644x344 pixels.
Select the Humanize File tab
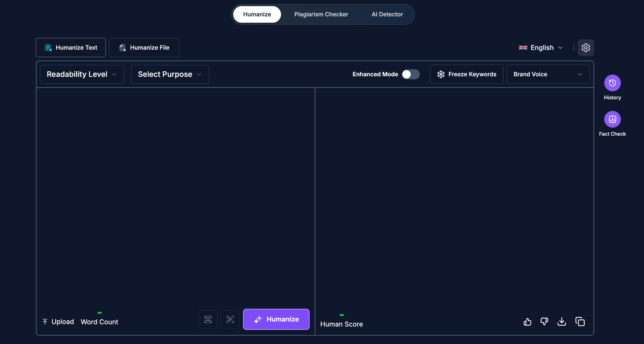pos(144,48)
